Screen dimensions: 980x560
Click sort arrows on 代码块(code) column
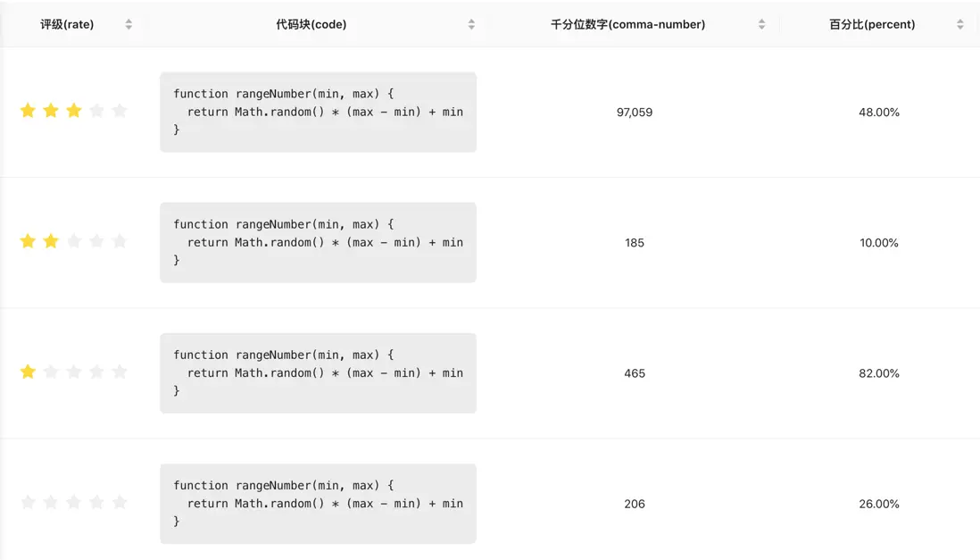(x=471, y=24)
